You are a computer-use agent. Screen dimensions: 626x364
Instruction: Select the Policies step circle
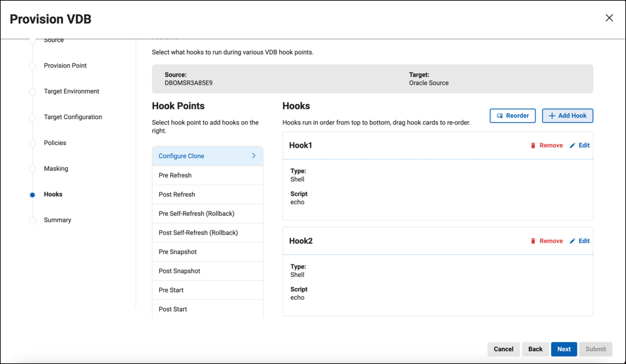[32, 143]
